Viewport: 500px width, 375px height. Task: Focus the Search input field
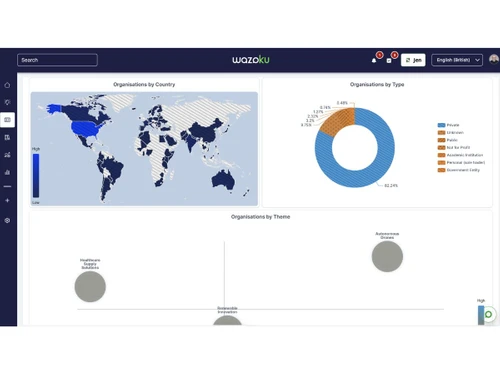click(x=57, y=60)
